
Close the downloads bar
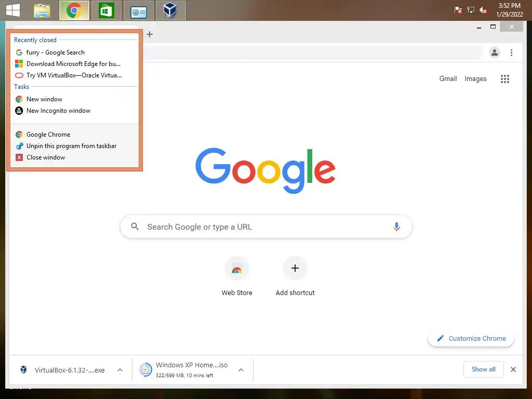pyautogui.click(x=513, y=369)
